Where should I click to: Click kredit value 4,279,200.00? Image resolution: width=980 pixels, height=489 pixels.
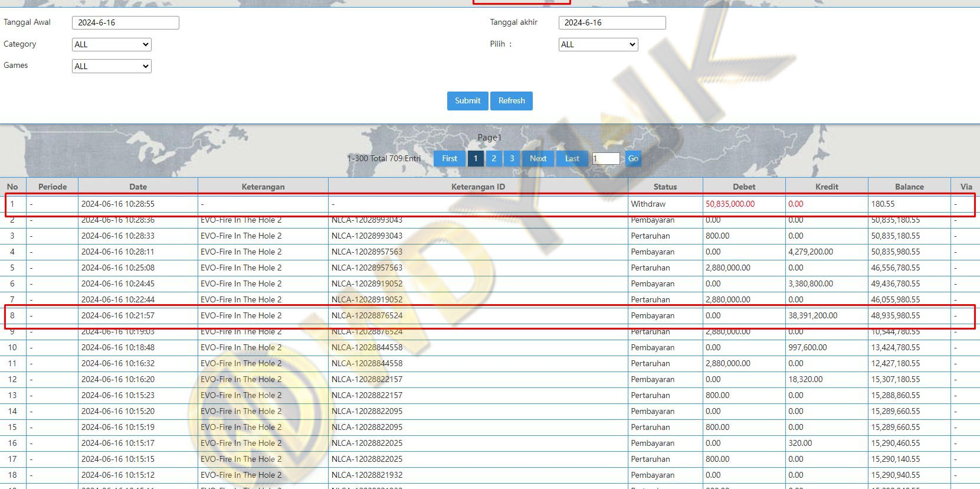tap(811, 252)
